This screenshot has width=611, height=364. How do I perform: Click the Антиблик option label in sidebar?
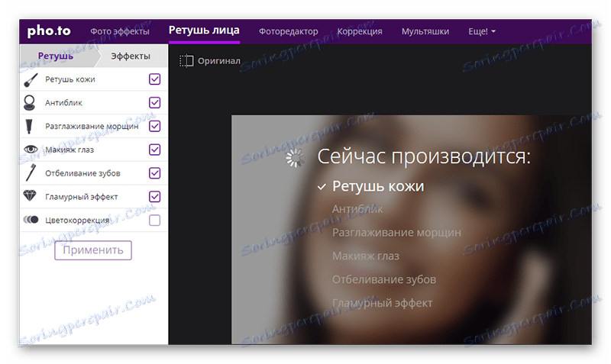(63, 103)
